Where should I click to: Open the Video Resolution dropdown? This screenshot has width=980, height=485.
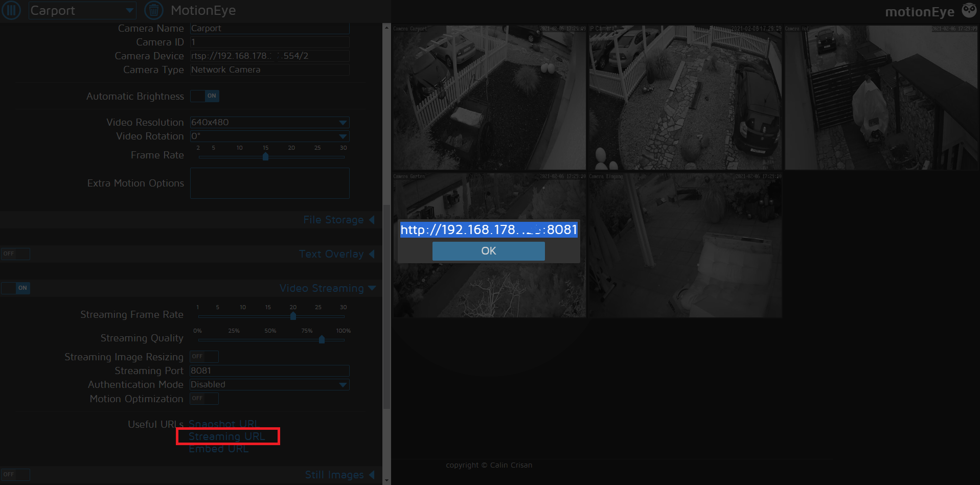click(270, 123)
